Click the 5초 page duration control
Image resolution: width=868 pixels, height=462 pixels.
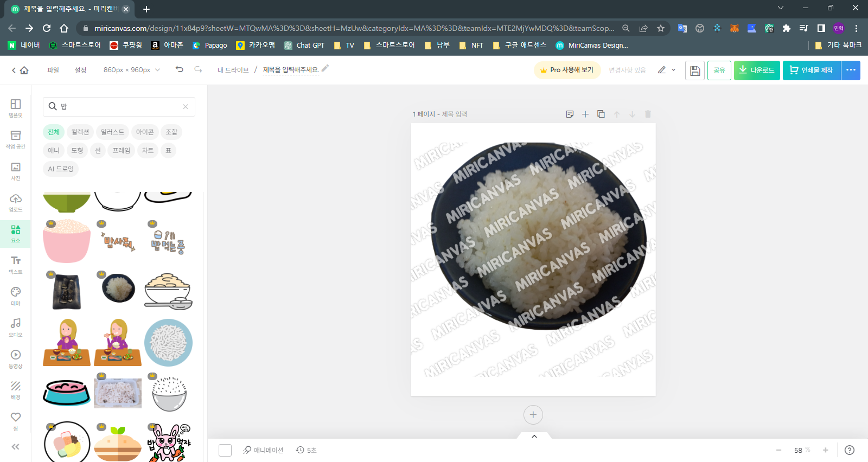point(307,450)
